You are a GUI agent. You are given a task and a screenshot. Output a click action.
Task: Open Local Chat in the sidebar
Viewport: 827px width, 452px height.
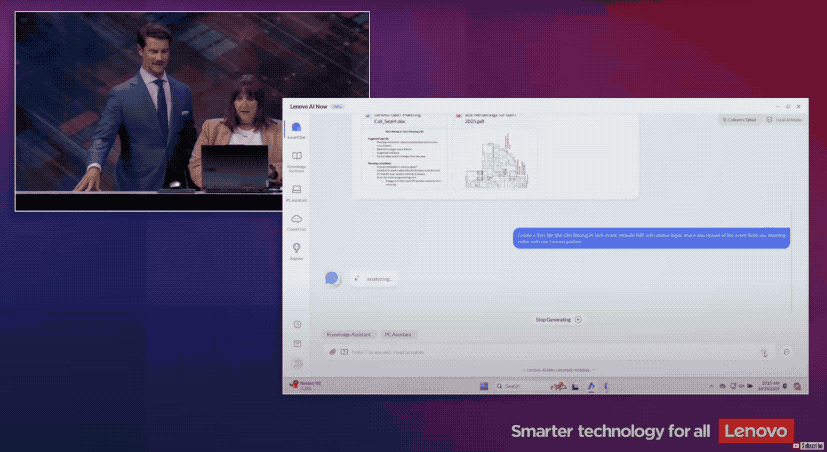[296, 130]
